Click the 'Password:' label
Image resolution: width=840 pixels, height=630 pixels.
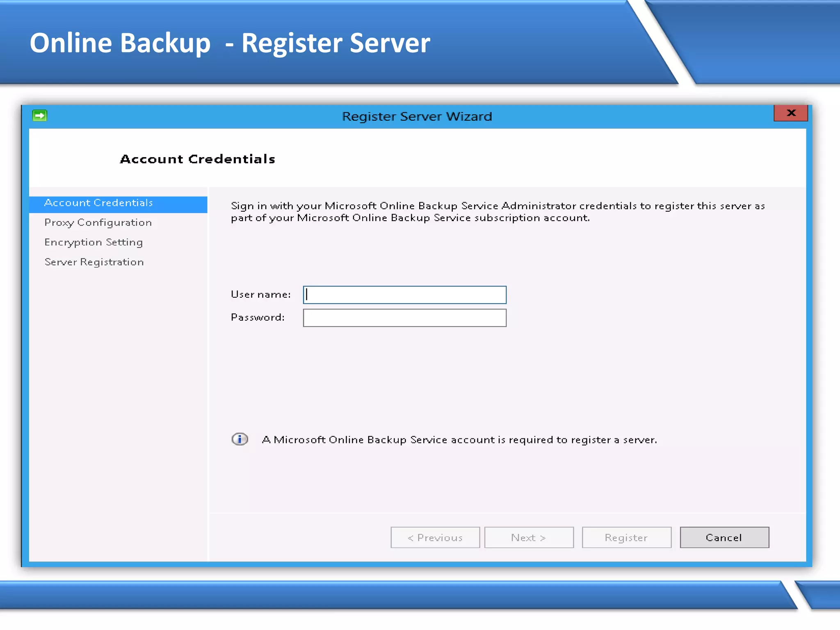click(258, 317)
